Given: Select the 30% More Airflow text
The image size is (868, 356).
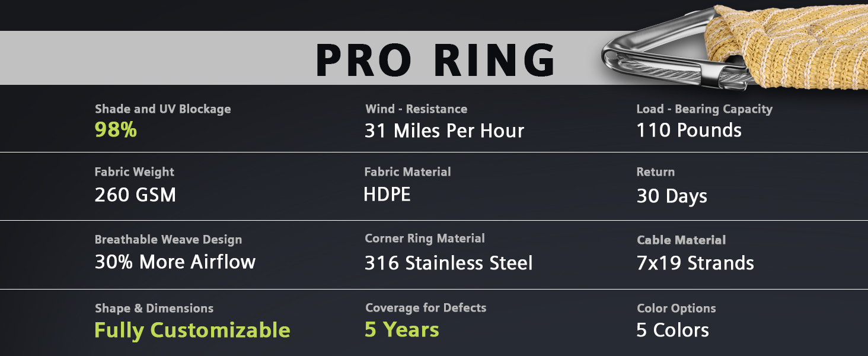Looking at the screenshot, I should click(x=175, y=262).
